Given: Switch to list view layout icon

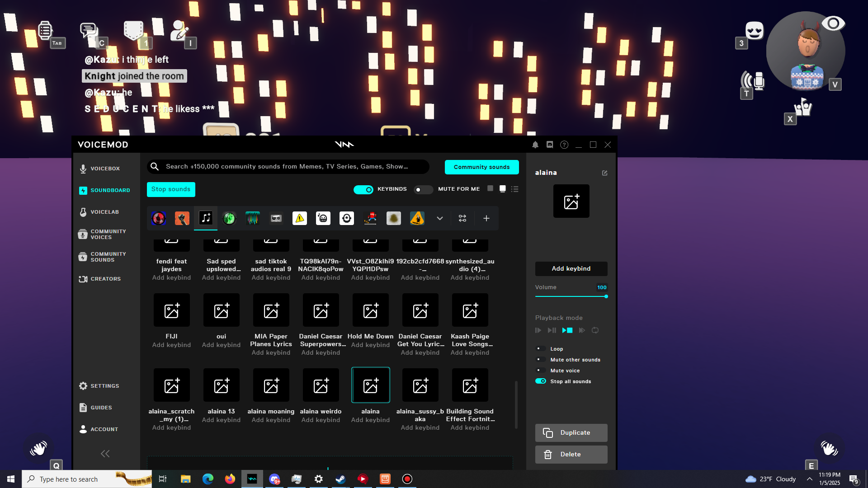Looking at the screenshot, I should coord(515,189).
